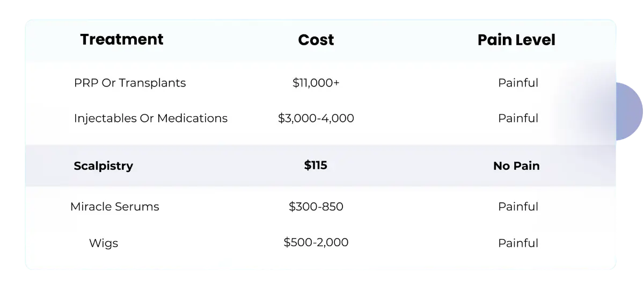Click the $500-2,000 cost value
Viewport: 644px width, 301px height.
316,242
